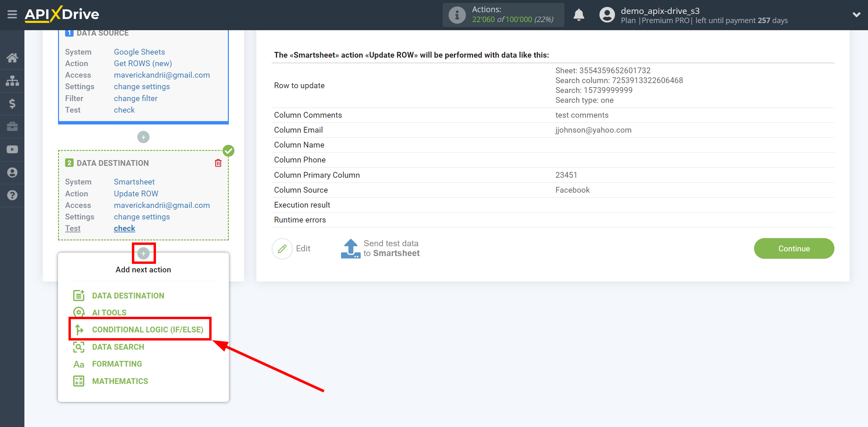Click the Facebook source value

[x=573, y=190]
